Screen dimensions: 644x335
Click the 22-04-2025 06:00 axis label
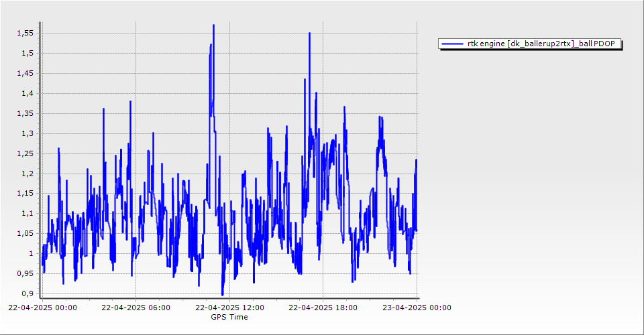point(136,308)
